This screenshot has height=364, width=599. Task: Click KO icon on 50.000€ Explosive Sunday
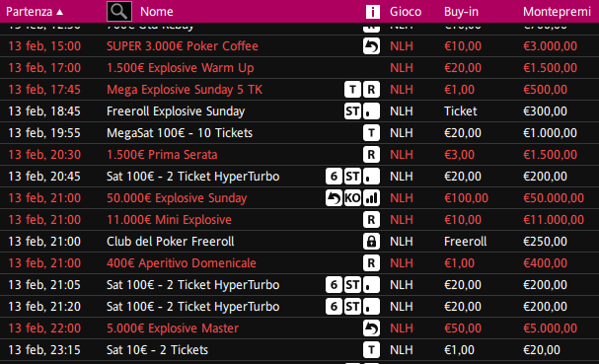click(352, 198)
